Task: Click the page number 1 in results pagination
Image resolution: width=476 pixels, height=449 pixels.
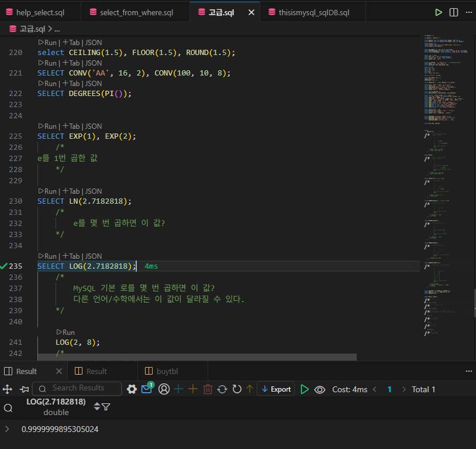Action: (x=389, y=389)
